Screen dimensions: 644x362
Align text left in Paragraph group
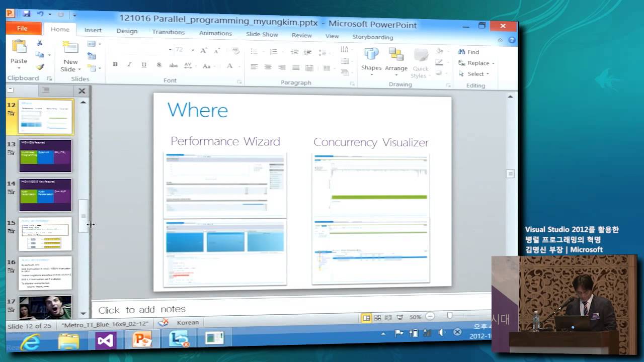click(254, 67)
